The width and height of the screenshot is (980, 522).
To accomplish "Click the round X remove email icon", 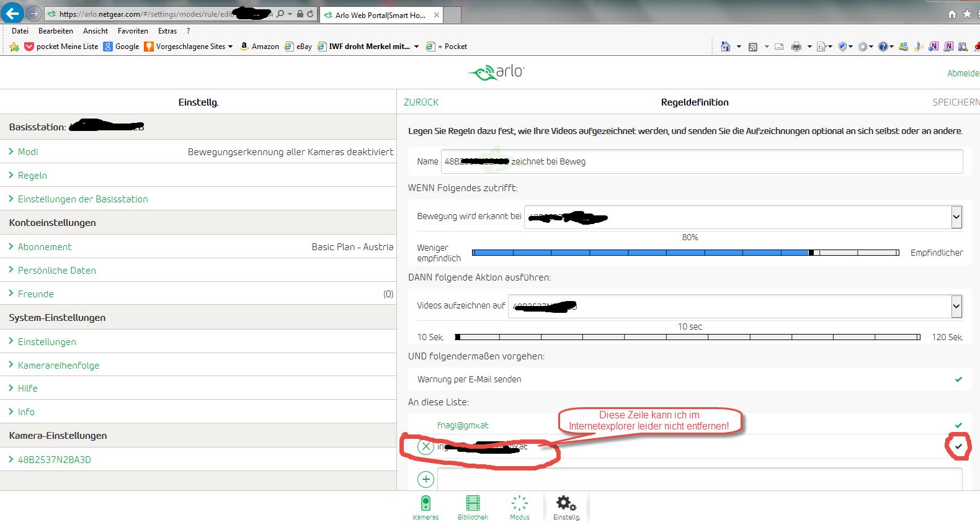I will point(425,446).
